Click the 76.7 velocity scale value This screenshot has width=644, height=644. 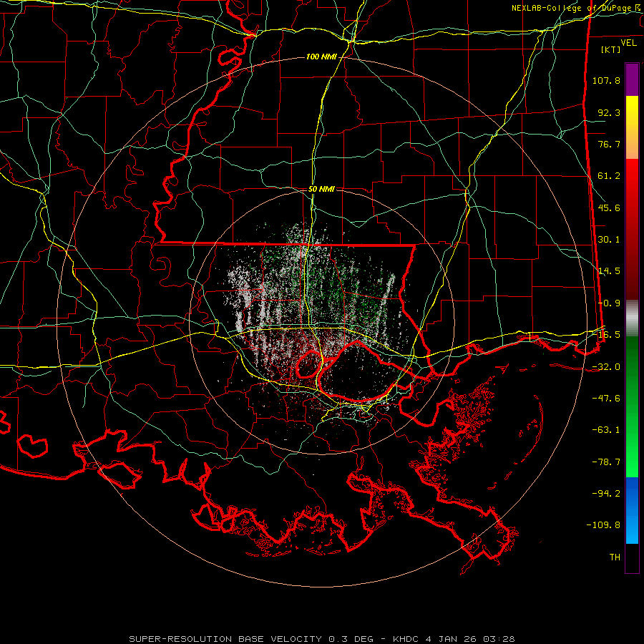pos(609,144)
